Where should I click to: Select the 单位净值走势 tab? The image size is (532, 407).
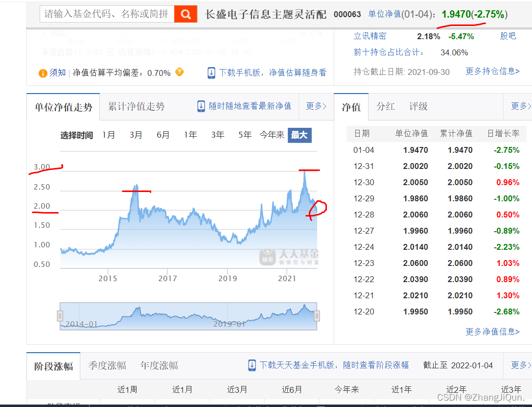pos(63,107)
